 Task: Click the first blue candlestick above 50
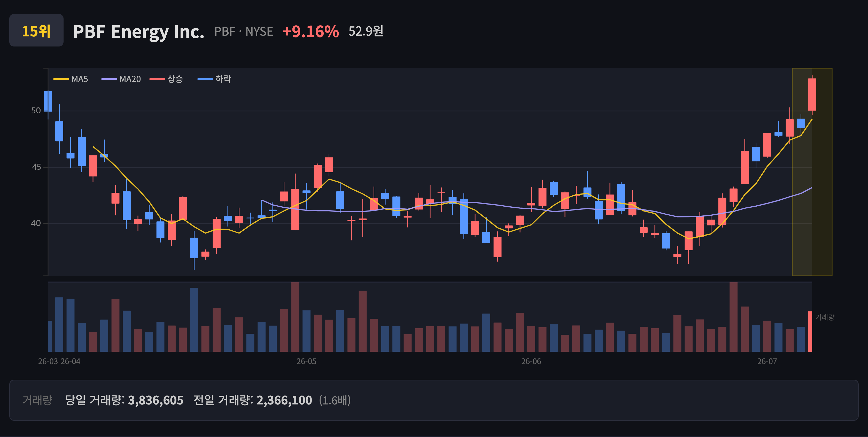(48, 101)
